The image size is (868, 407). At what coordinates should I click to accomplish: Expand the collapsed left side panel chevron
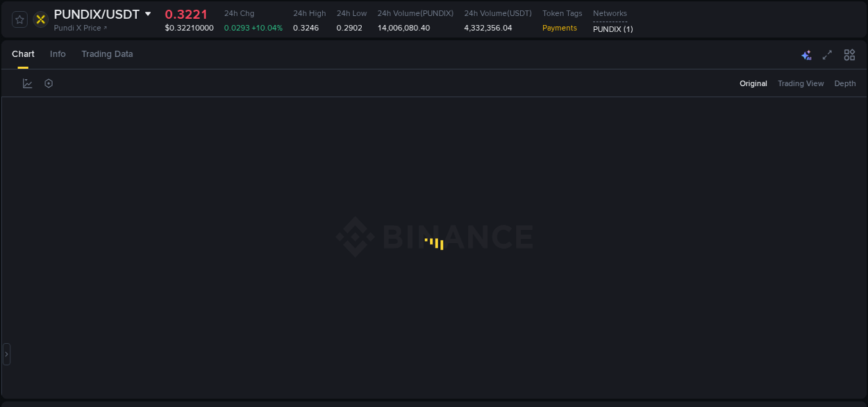click(6, 354)
